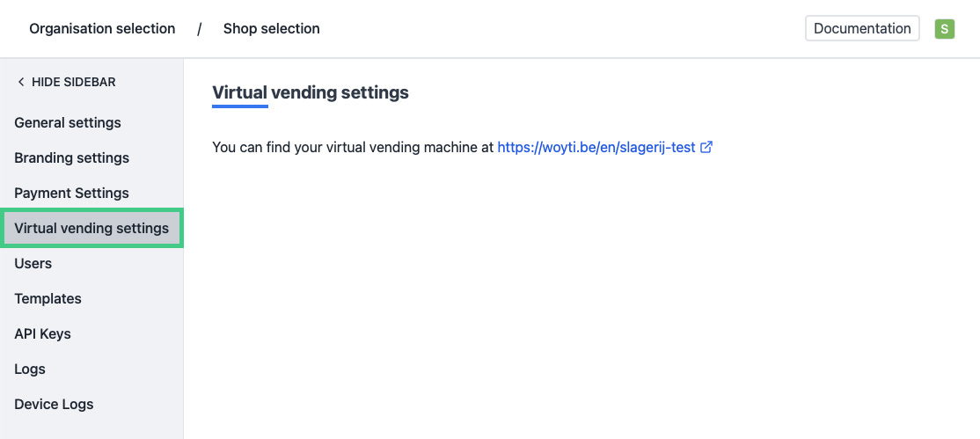Open the green S user avatar
The image size is (980, 439).
[x=945, y=29]
